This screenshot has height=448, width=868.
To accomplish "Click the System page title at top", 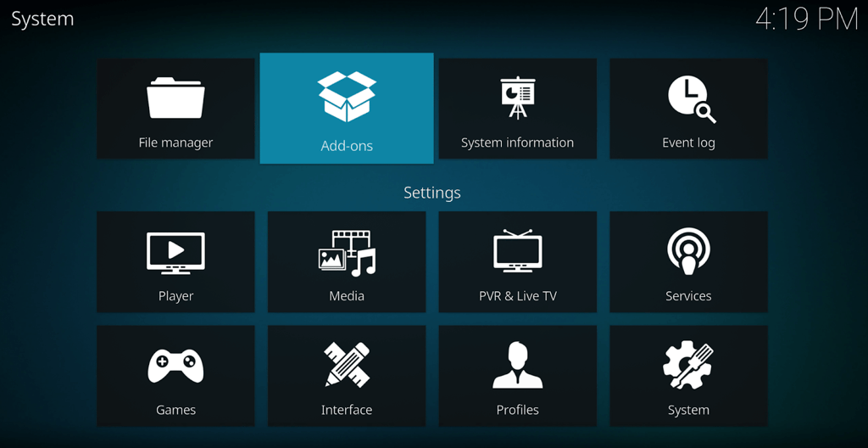I will click(42, 20).
